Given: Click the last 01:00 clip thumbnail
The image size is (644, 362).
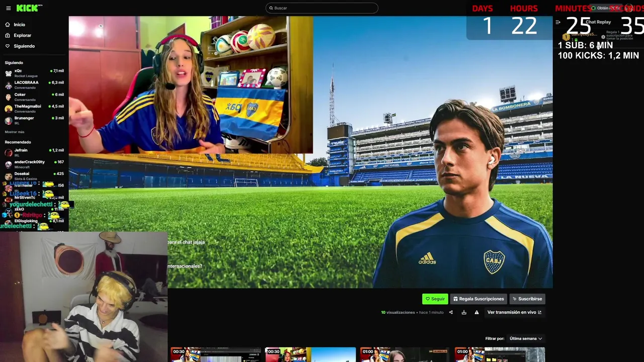Looking at the screenshot, I should click(x=500, y=354).
